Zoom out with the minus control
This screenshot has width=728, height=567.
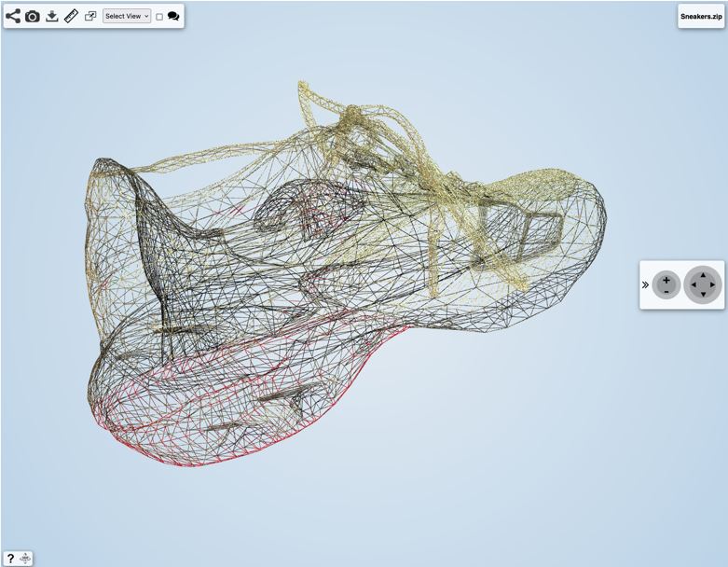pyautogui.click(x=666, y=292)
